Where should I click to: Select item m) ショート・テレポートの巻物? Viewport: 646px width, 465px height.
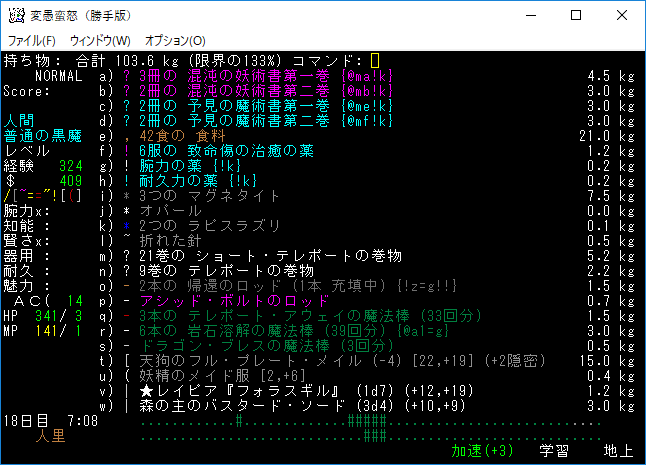(260, 256)
